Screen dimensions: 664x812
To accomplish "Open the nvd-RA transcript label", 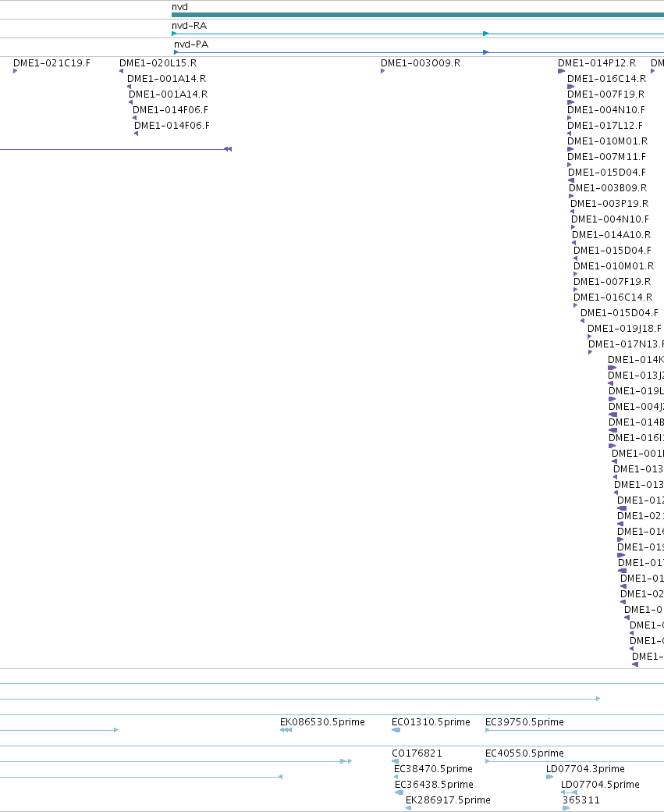I will click(189, 25).
